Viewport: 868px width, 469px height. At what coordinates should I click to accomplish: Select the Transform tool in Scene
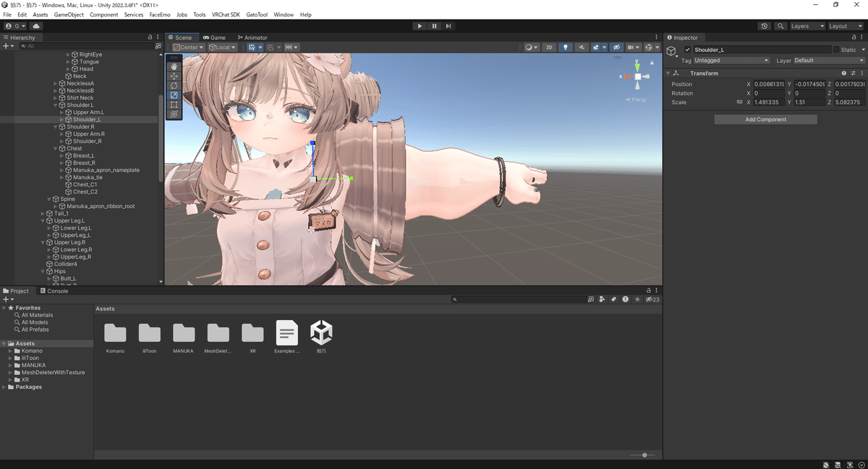pyautogui.click(x=174, y=114)
